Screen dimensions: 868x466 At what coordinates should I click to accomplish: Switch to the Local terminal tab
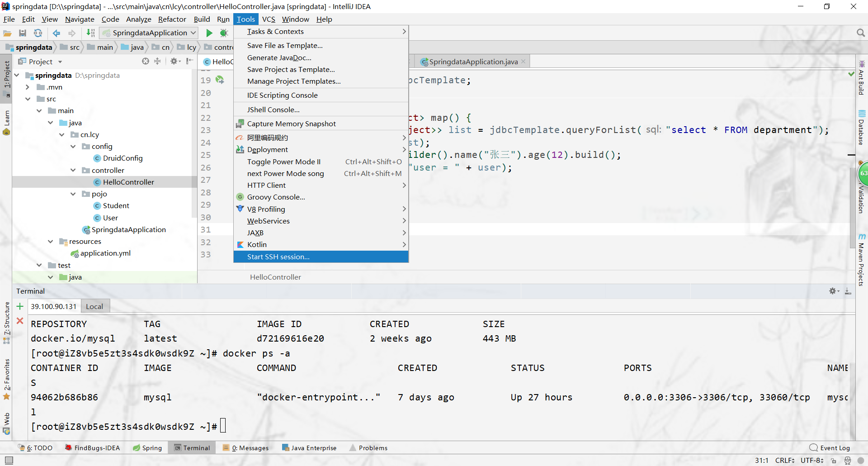94,306
